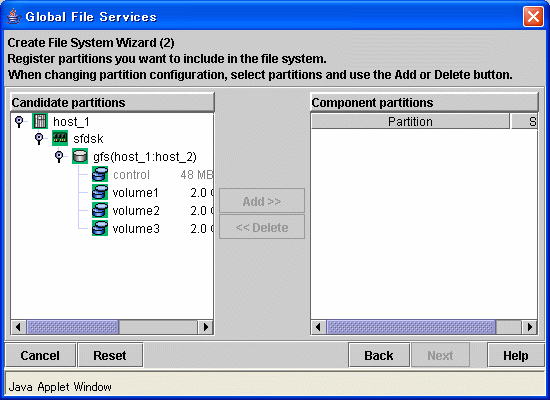Collapse the sfdsk tree node

[39, 139]
